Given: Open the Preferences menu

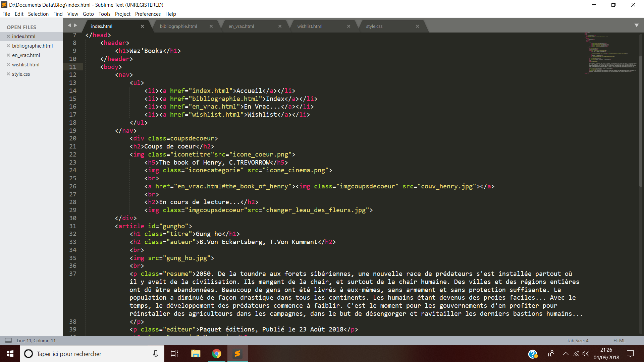Looking at the screenshot, I should coord(148,14).
